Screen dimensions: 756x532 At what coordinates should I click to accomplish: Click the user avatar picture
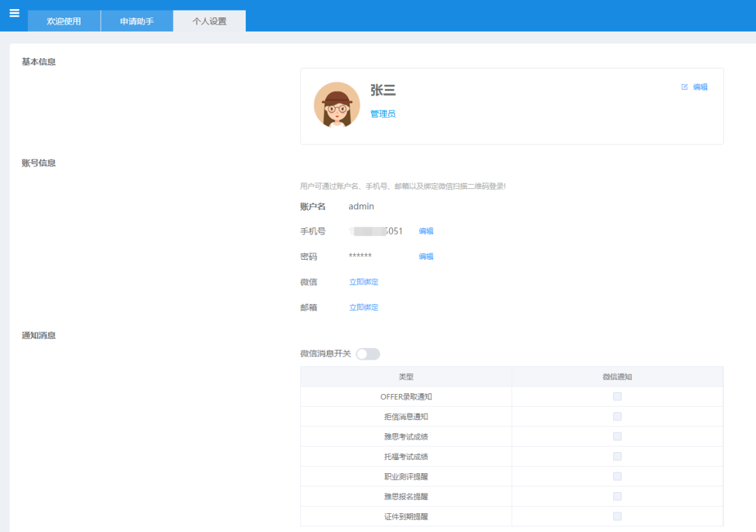[x=337, y=105]
